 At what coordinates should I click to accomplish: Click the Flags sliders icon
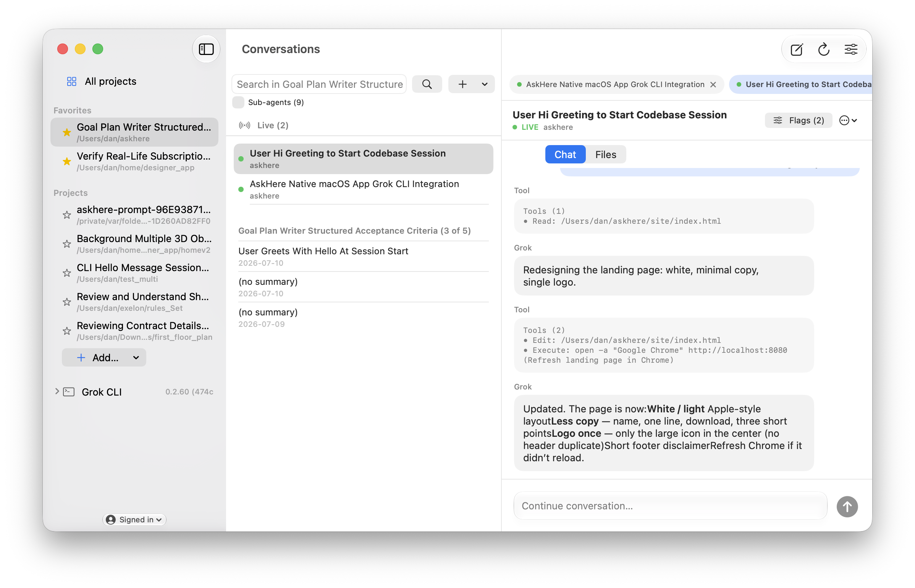778,120
